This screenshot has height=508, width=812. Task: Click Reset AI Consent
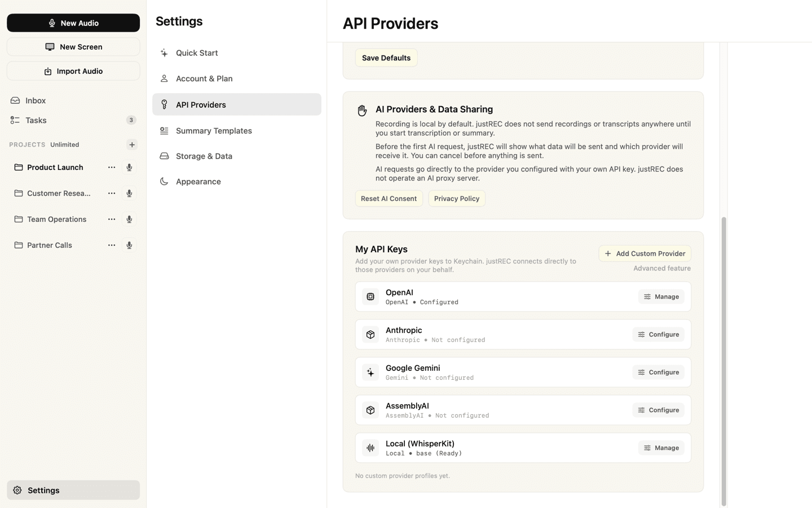click(x=389, y=199)
